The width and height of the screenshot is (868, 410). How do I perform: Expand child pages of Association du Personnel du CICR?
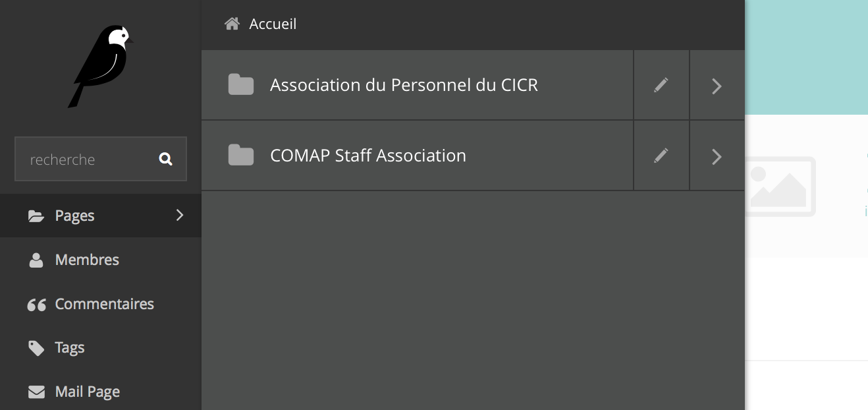[717, 86]
